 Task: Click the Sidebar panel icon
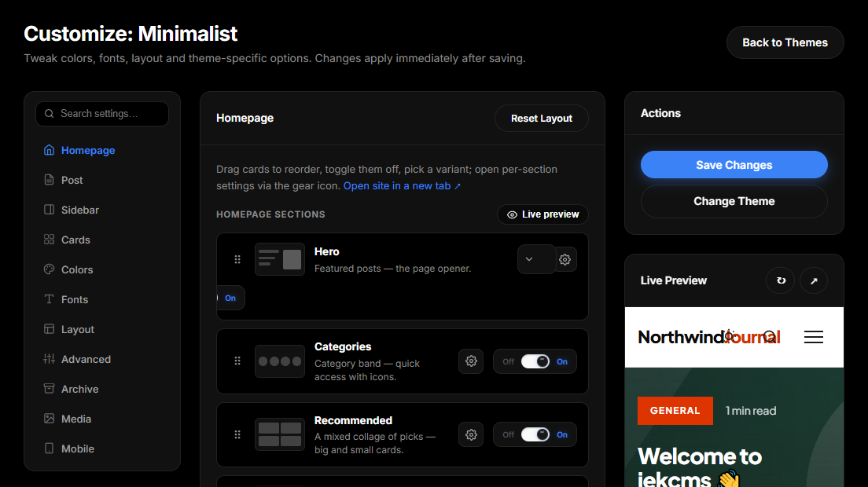pyautogui.click(x=50, y=210)
